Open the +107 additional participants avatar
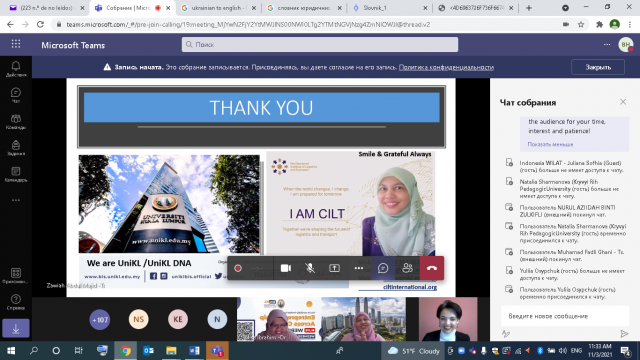Screen dimensions: 640x360 pos(100,319)
